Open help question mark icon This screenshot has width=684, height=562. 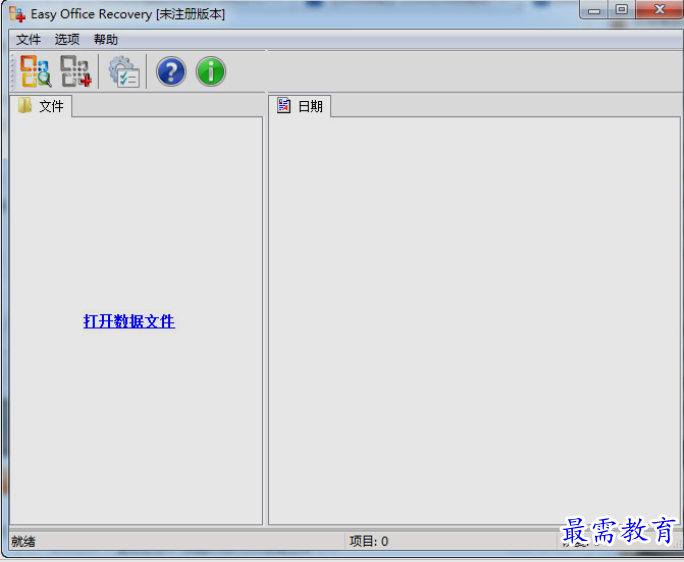pos(171,72)
